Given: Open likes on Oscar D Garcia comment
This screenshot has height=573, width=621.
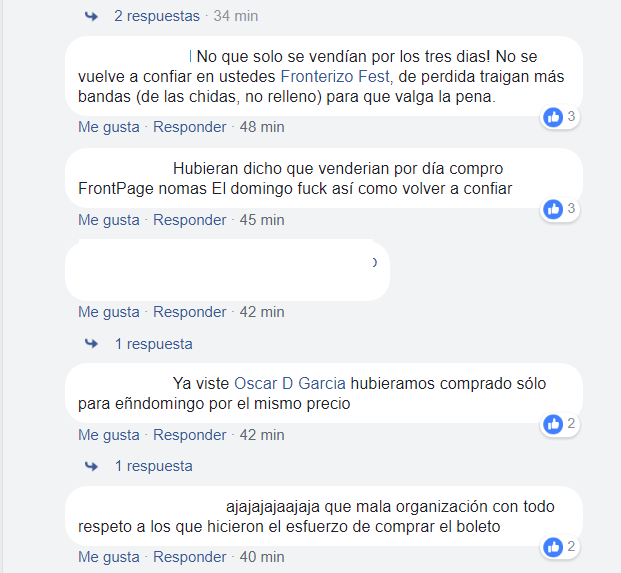Looking at the screenshot, I should click(x=560, y=424).
